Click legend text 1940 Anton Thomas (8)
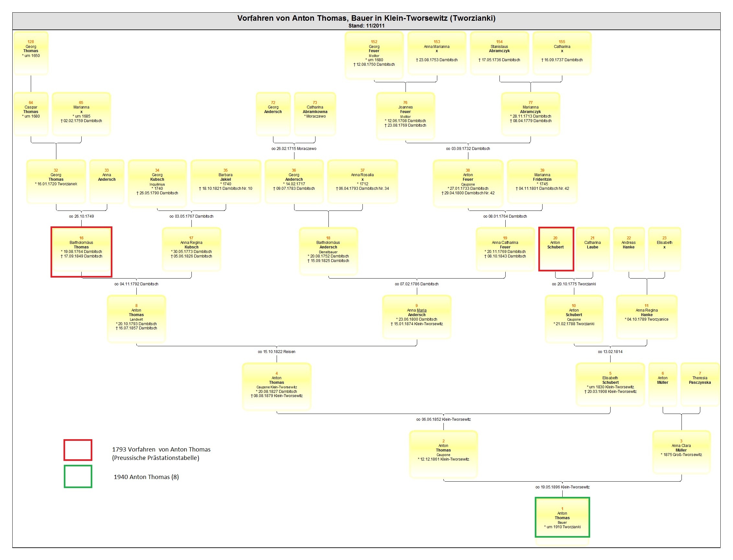This screenshot has width=733, height=560. [x=146, y=477]
